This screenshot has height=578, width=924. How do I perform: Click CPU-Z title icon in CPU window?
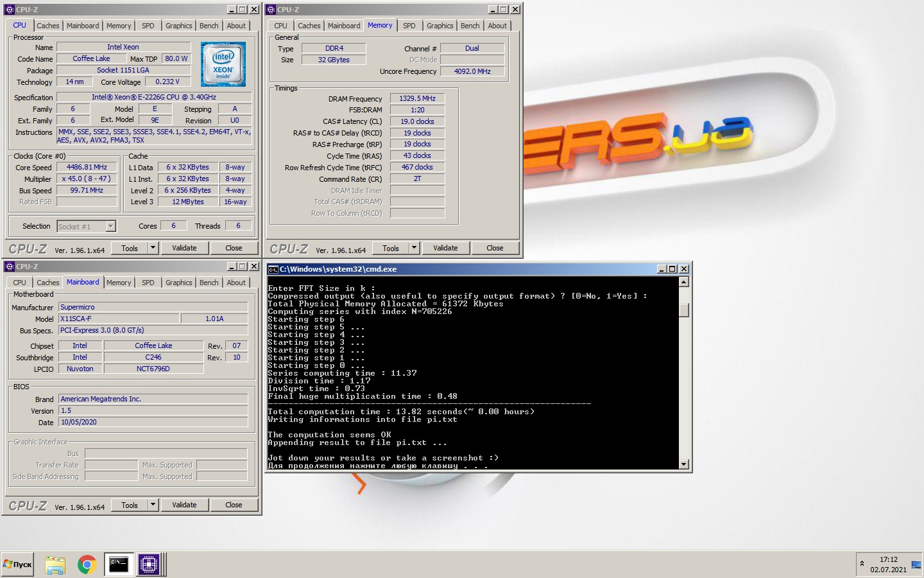(x=9, y=10)
